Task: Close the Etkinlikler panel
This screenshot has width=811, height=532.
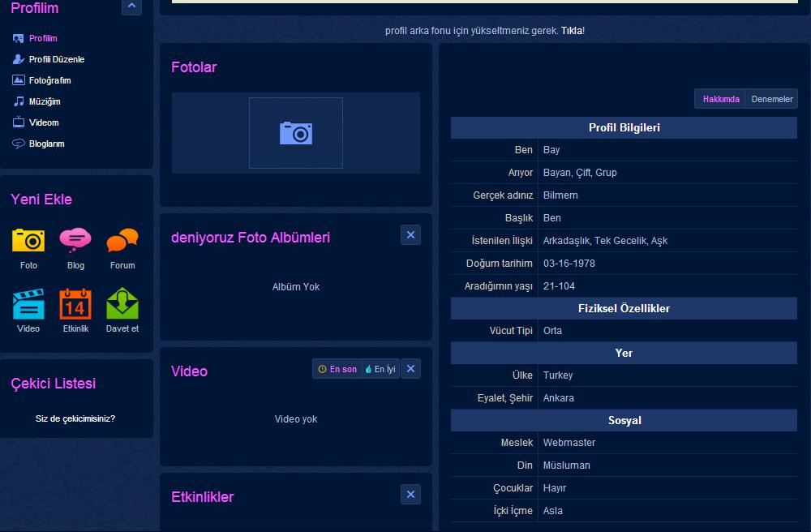Action: click(x=410, y=495)
